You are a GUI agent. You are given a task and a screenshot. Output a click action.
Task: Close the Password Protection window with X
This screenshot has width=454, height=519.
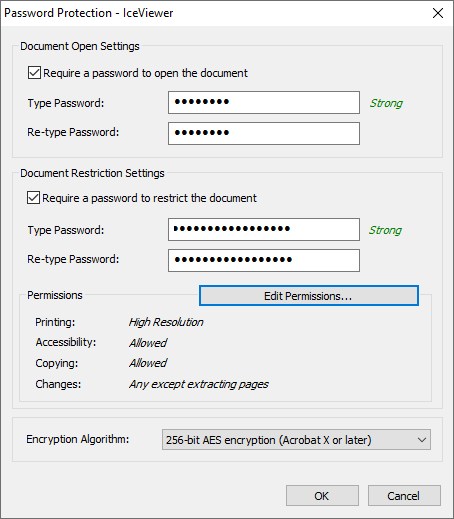[438, 13]
